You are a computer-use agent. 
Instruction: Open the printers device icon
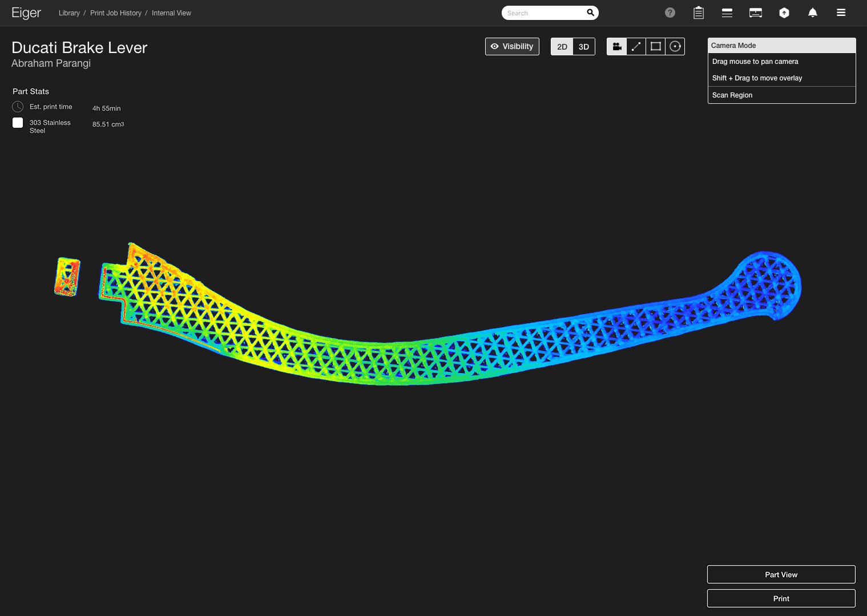pos(756,13)
